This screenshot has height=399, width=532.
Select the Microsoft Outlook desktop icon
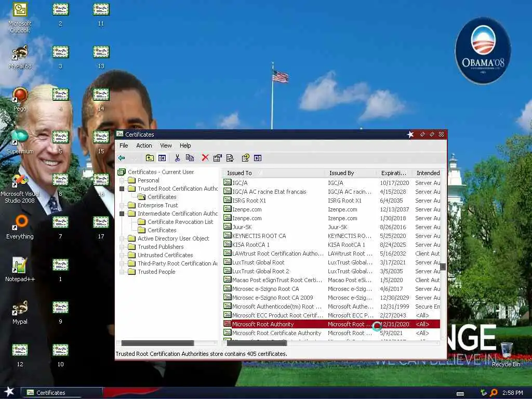click(20, 18)
